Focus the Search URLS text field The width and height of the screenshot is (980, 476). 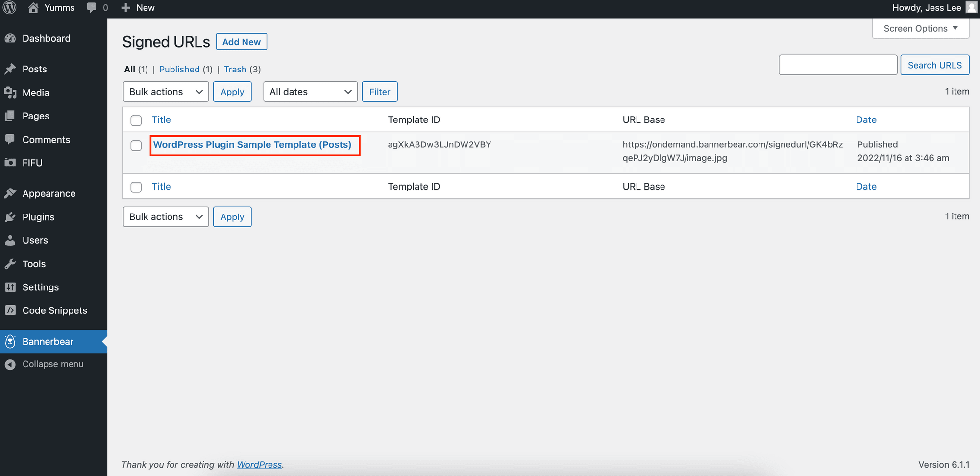click(837, 65)
